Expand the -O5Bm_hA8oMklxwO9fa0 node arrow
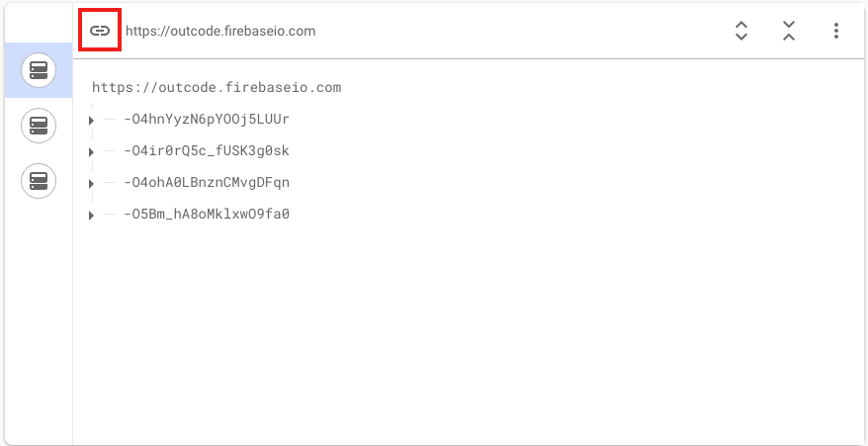The width and height of the screenshot is (868, 446). tap(91, 216)
